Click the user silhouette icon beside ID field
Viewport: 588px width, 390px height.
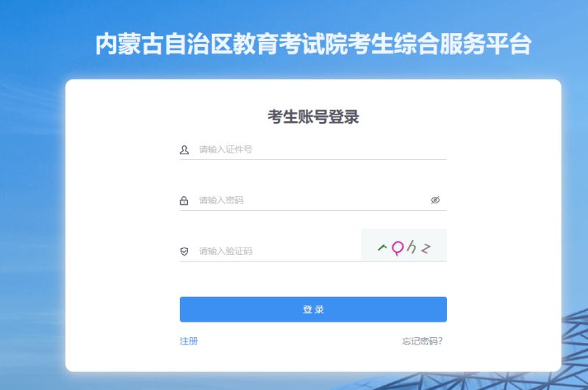click(x=184, y=150)
